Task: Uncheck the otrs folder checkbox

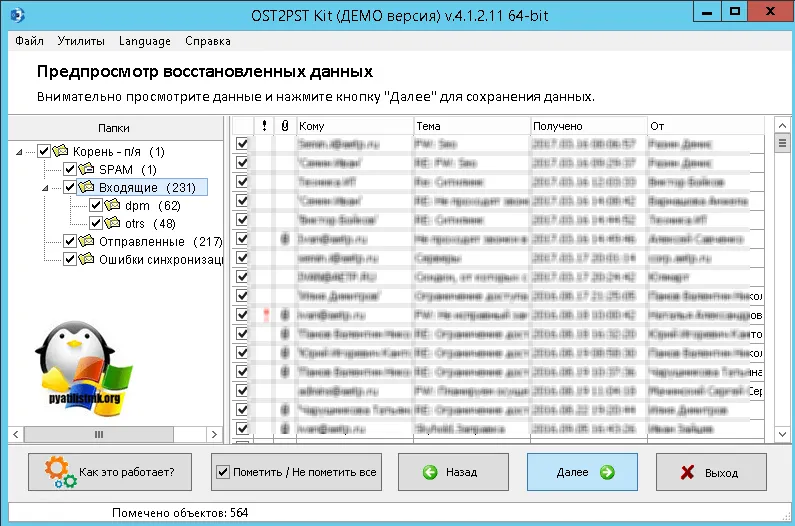Action: click(x=96, y=223)
